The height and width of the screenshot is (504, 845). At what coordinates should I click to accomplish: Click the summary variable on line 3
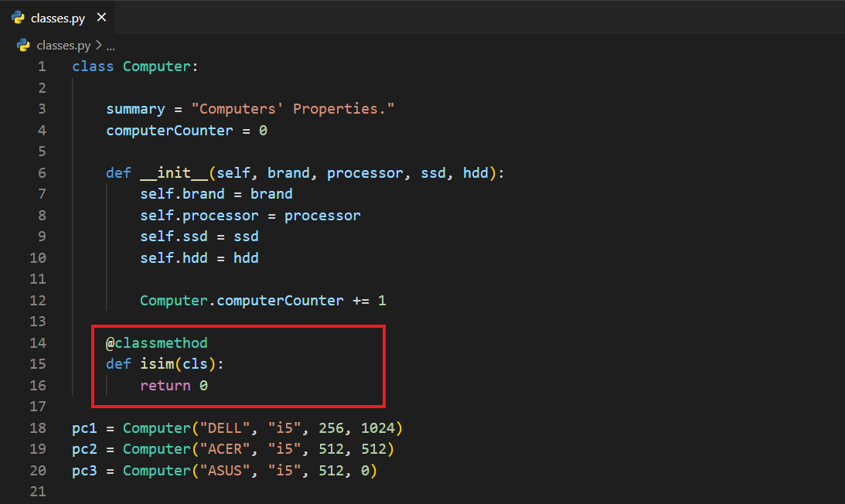(x=135, y=109)
